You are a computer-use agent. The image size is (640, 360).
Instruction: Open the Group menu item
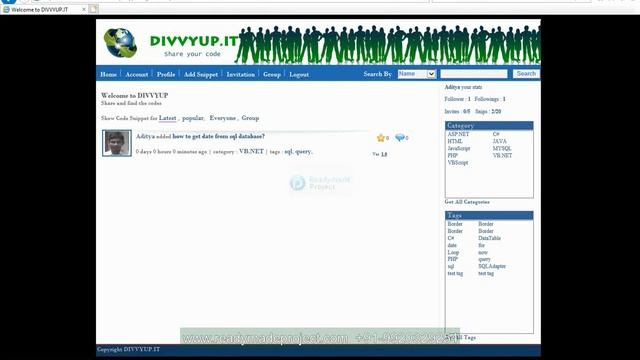click(272, 74)
